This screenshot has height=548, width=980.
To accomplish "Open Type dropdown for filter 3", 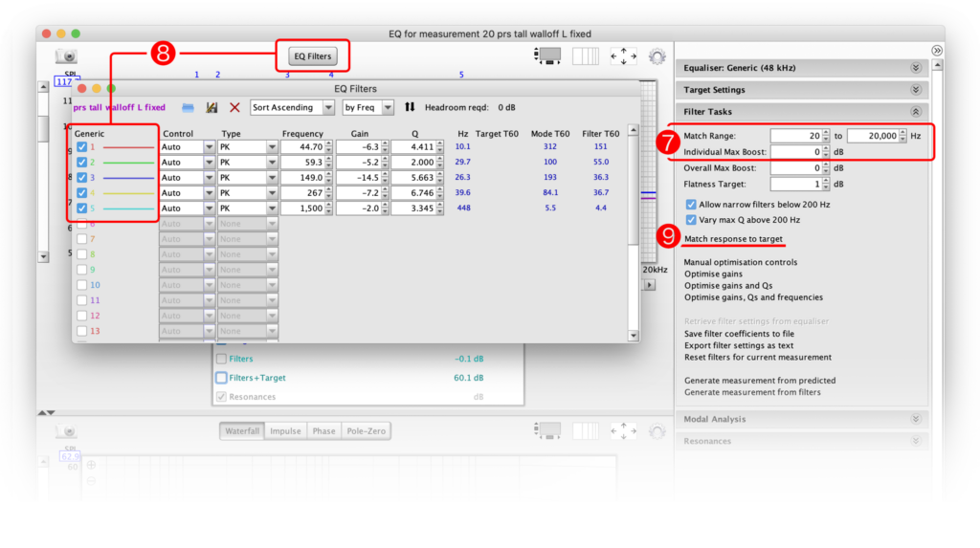I will 272,178.
